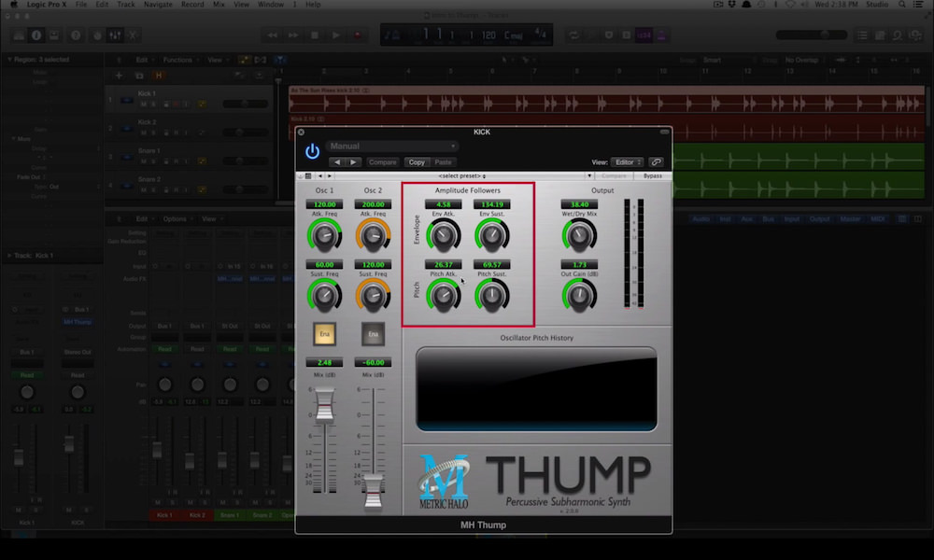The image size is (934, 560).
Task: Open Notification Center icon
Action: coord(918,4)
